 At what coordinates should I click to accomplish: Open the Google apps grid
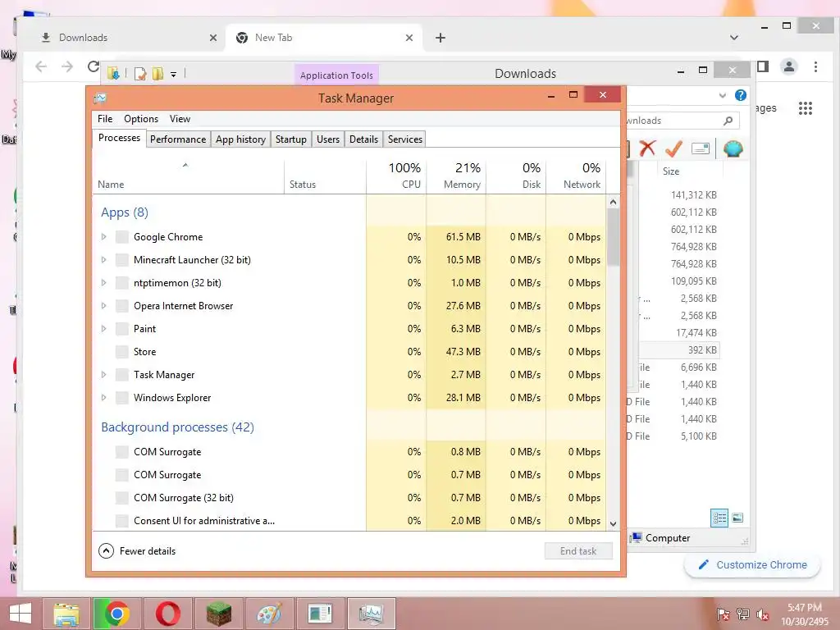(806, 108)
